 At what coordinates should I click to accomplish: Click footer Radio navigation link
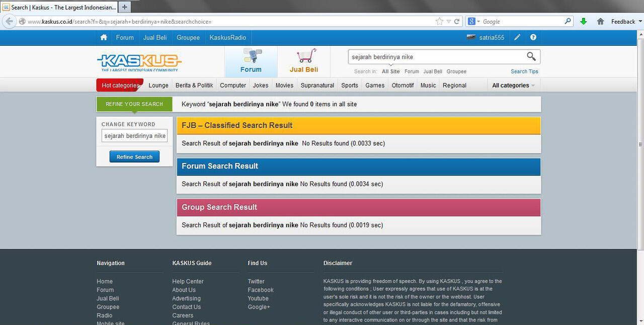pyautogui.click(x=105, y=316)
